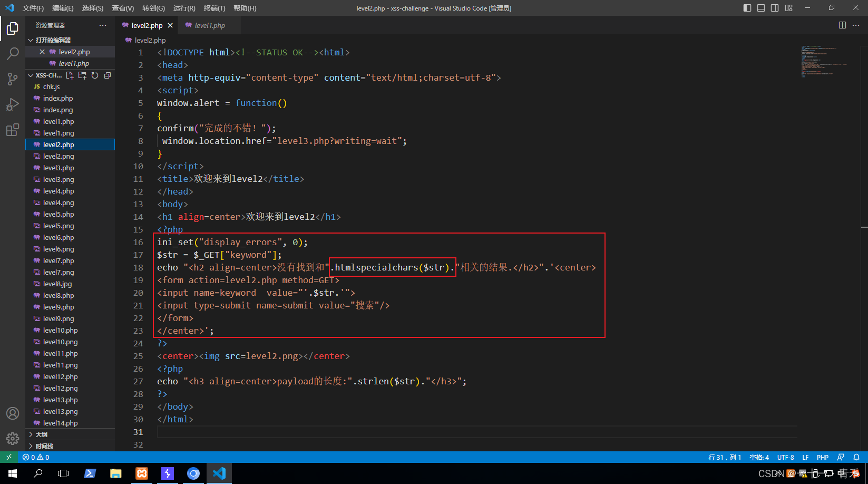Open the Explorer view in activity bar
Viewport: 868px width, 484px height.
coord(13,28)
